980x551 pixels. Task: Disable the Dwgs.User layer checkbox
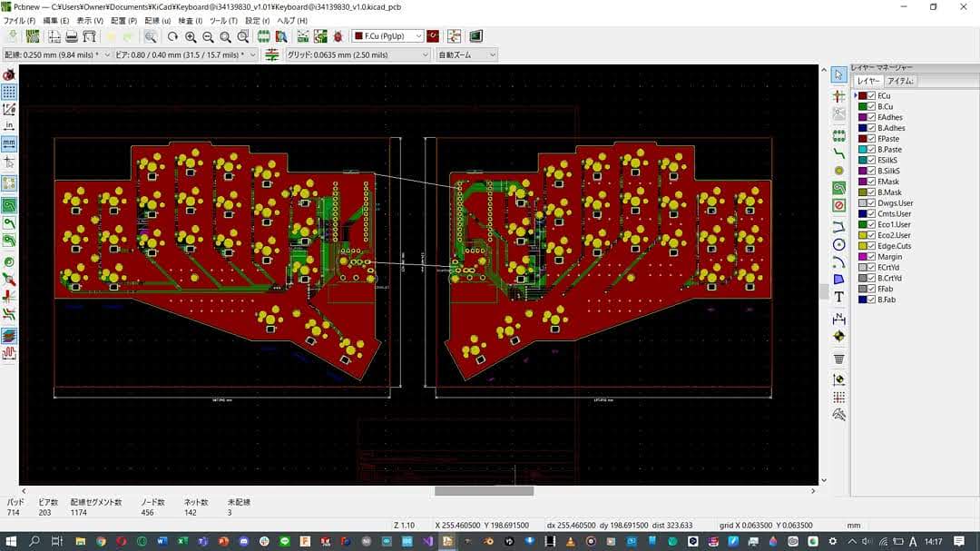coord(872,203)
